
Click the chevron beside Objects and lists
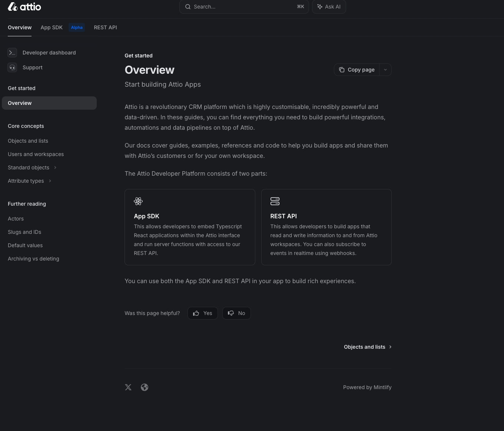[390, 347]
